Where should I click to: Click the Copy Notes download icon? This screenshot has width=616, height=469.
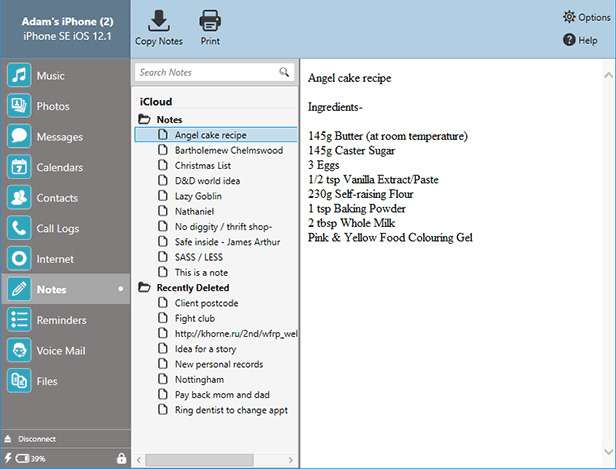158,20
